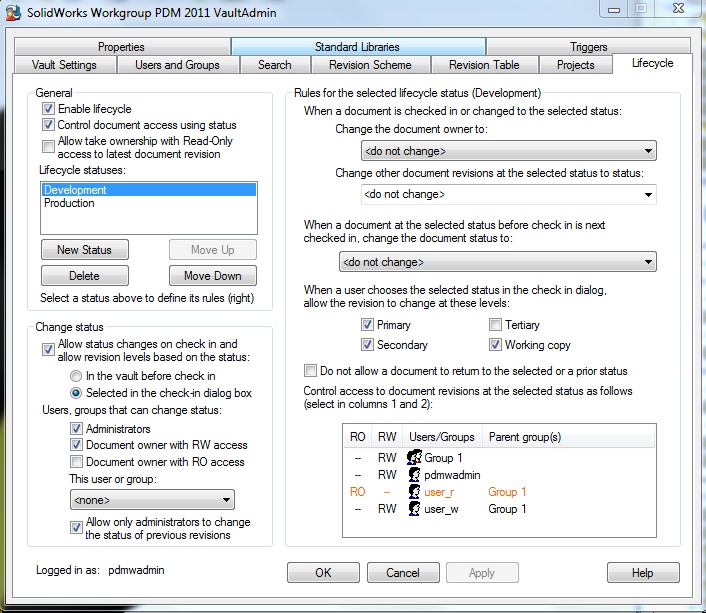Toggle Control document access using status
This screenshot has height=613, width=706.
coord(48,125)
